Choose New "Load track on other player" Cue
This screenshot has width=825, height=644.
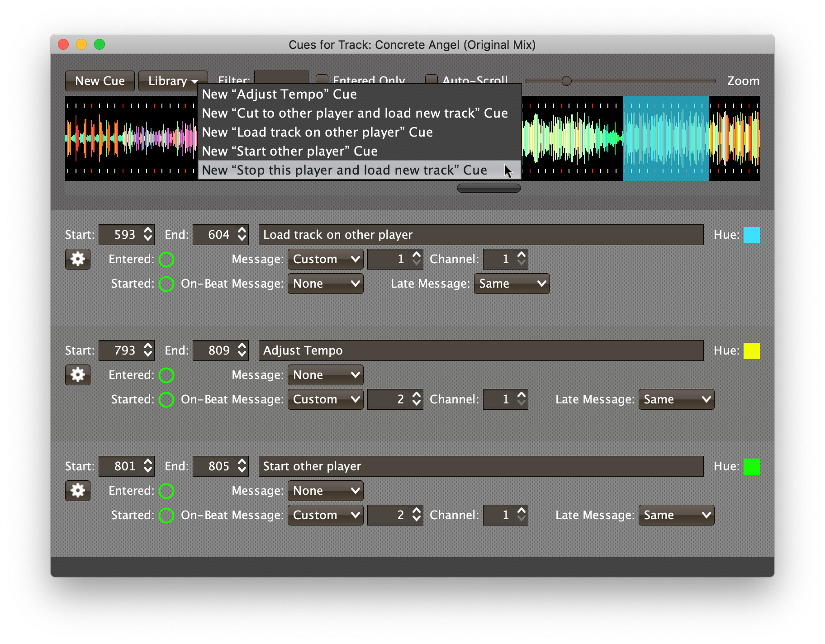click(360, 132)
